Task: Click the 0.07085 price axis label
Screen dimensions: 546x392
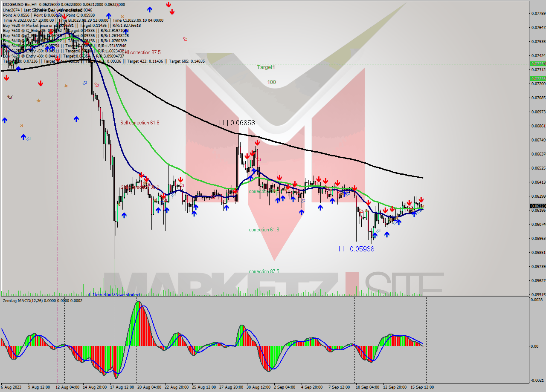Action: pos(538,98)
